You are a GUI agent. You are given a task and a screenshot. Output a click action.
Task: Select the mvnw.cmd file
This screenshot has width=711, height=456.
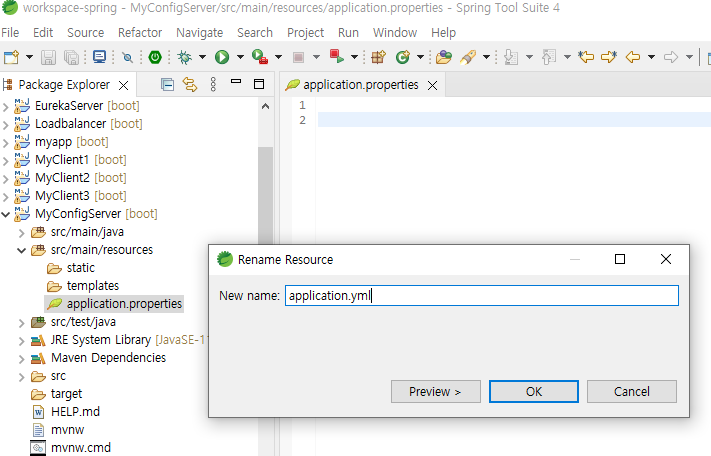tap(71, 448)
